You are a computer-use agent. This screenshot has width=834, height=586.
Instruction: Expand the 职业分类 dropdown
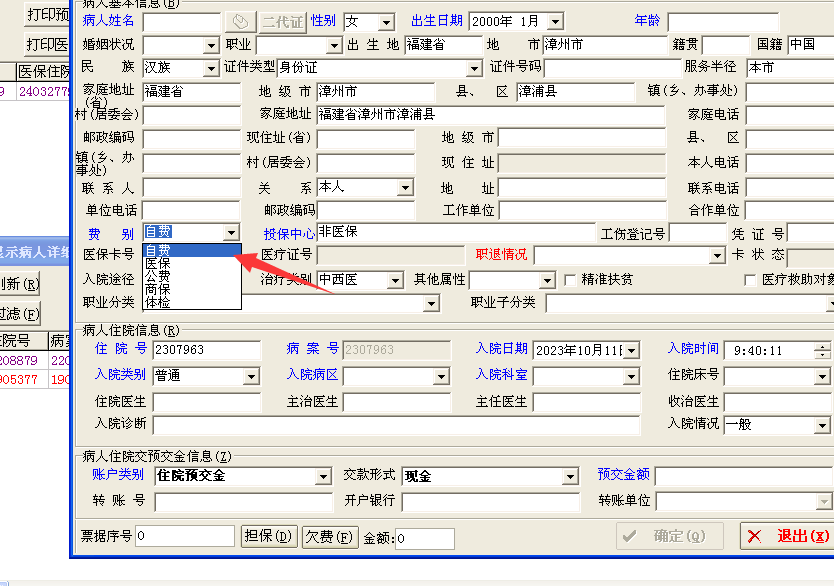431,304
